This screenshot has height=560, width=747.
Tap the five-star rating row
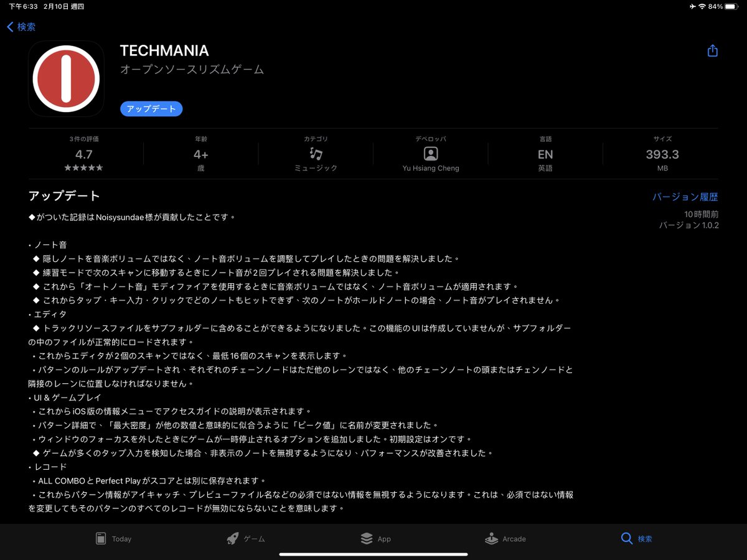83,168
